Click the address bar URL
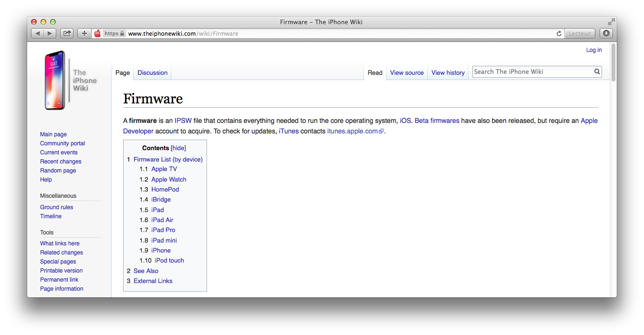 point(183,33)
